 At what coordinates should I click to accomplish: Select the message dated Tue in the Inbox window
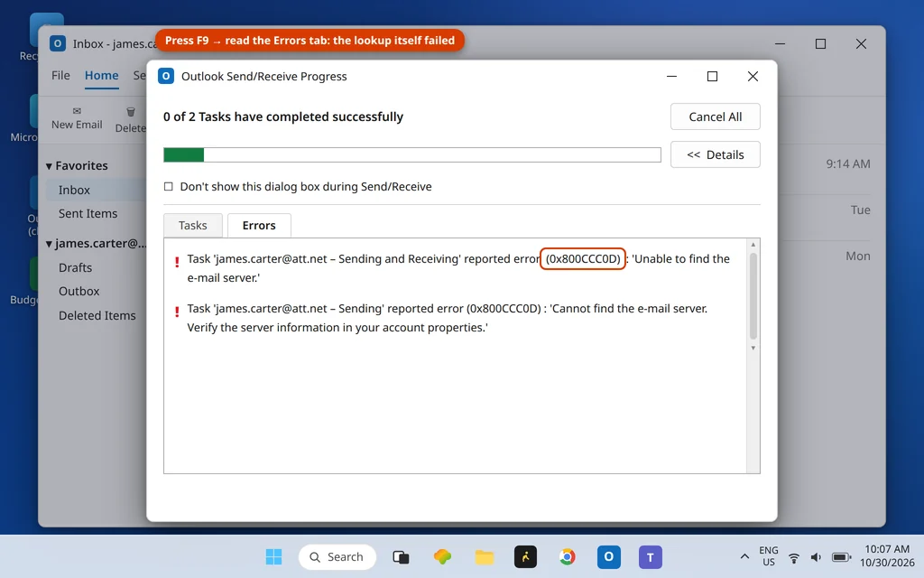tap(860, 210)
